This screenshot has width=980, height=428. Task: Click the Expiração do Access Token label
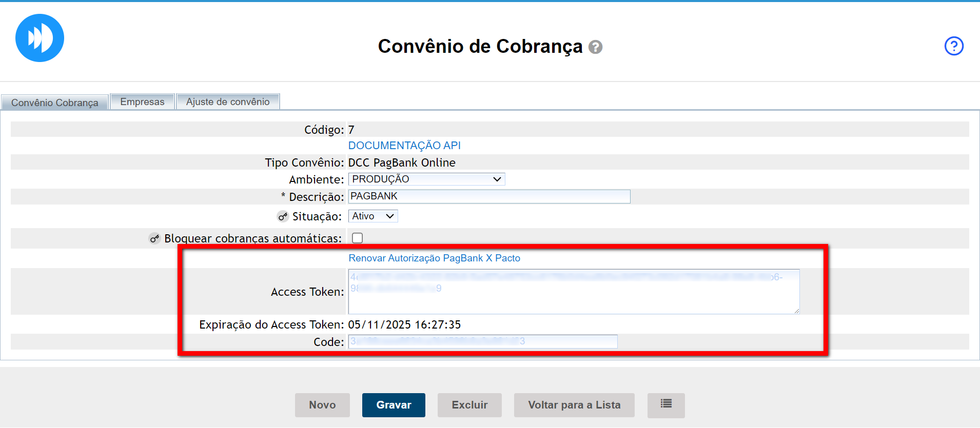point(271,324)
